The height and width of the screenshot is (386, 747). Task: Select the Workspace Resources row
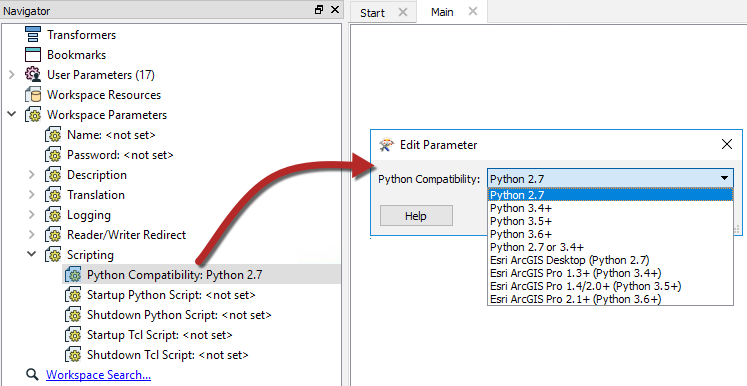tap(104, 95)
